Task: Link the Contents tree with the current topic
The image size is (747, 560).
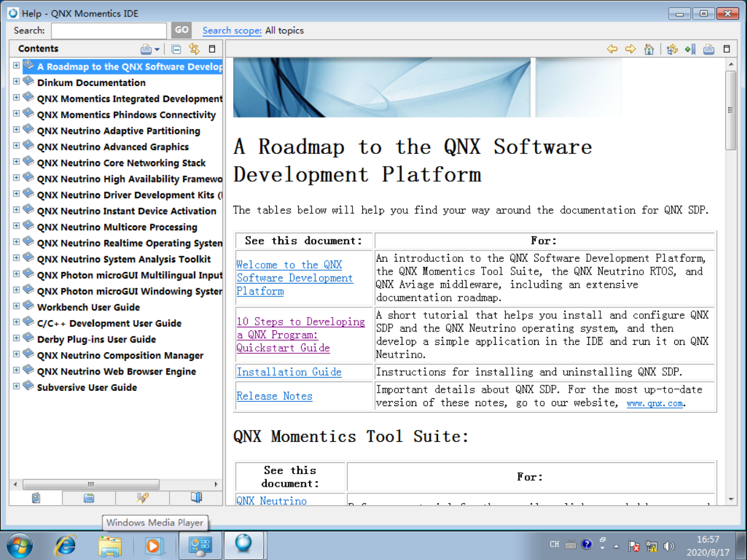Action: [x=194, y=49]
